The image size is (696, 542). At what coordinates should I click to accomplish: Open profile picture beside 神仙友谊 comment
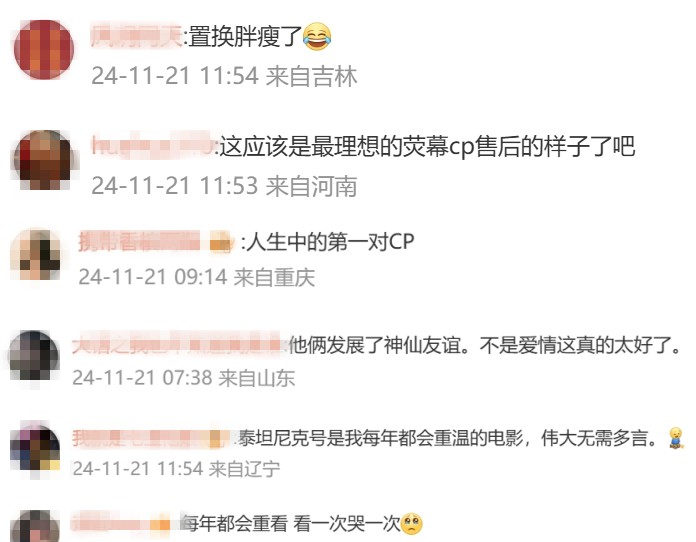[34, 356]
